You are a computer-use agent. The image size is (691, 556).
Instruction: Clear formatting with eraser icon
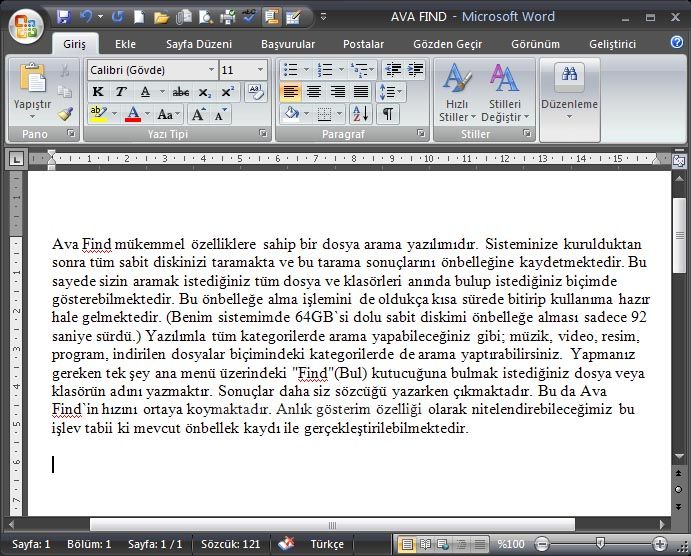(256, 92)
